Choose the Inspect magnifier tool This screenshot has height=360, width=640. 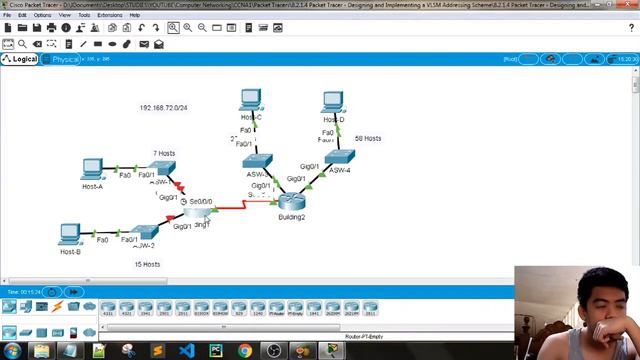coord(22,44)
